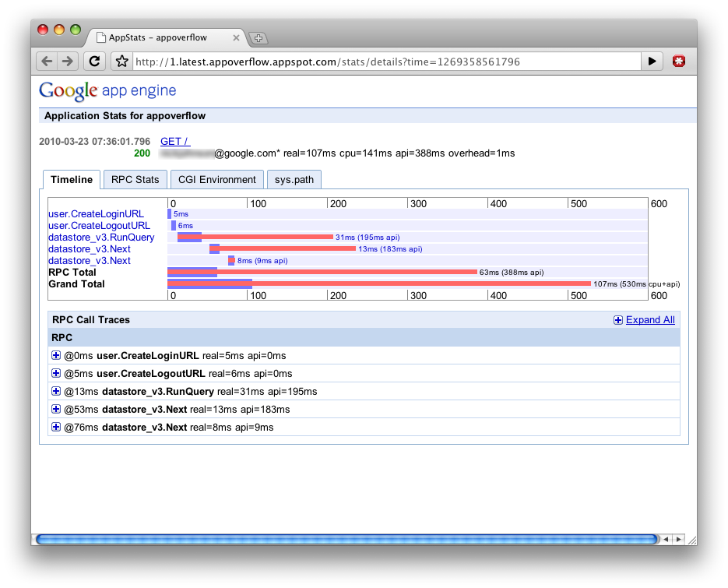This screenshot has width=728, height=588.
Task: Reload the page with refresh icon
Action: (x=94, y=62)
